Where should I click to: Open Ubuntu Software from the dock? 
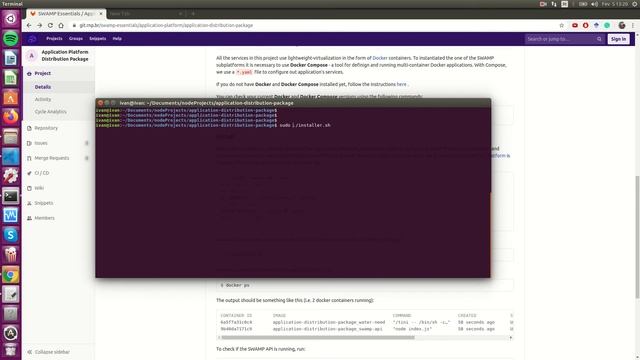pos(11,98)
